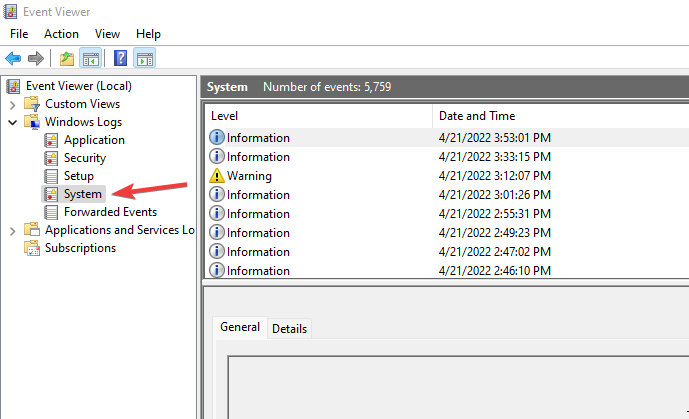689x419 pixels.
Task: Select the Warning event row icon
Action: 217,176
